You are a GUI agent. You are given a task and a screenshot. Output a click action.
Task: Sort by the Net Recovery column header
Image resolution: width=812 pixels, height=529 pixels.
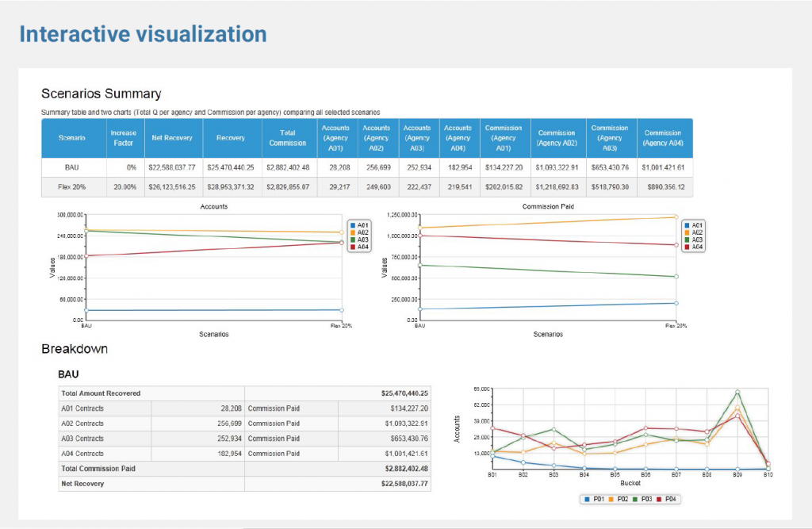(172, 138)
